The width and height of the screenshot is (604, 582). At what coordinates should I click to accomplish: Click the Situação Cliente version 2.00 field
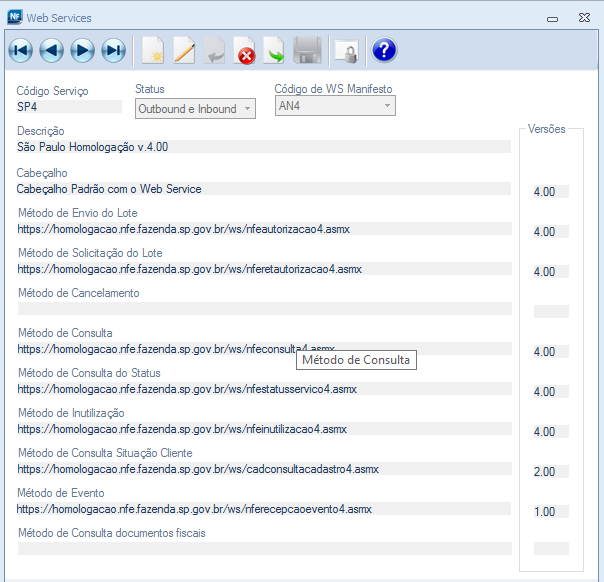pyautogui.click(x=550, y=472)
